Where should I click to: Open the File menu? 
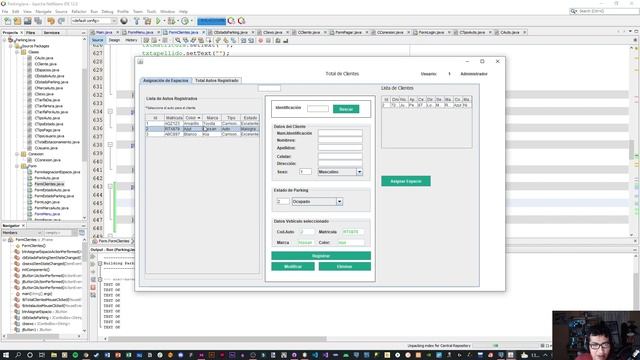coord(5,11)
